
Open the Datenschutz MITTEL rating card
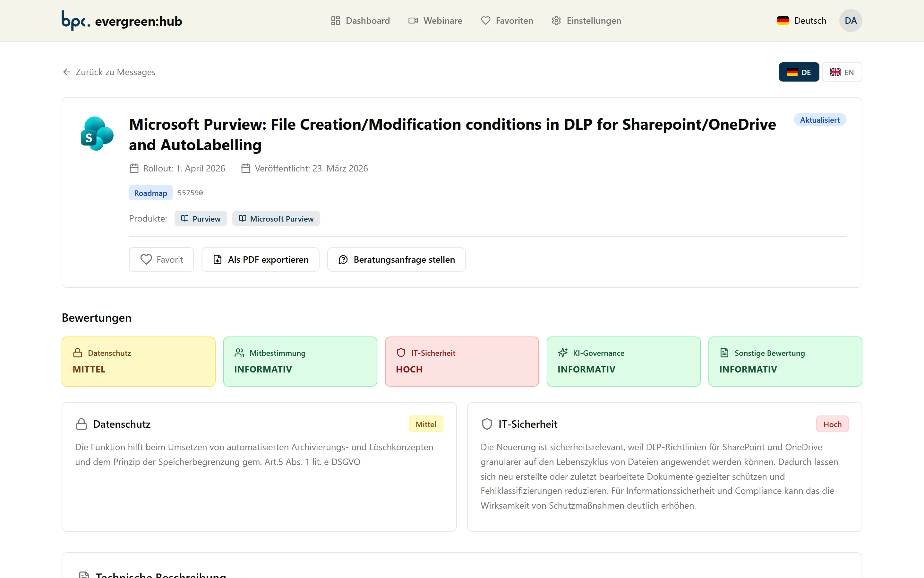138,361
